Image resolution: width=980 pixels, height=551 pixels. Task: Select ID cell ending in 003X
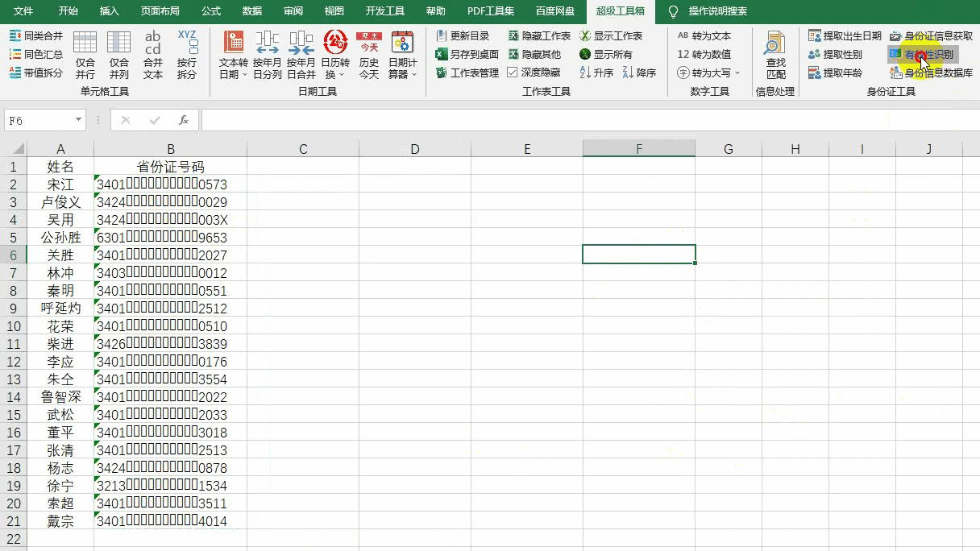tap(171, 219)
